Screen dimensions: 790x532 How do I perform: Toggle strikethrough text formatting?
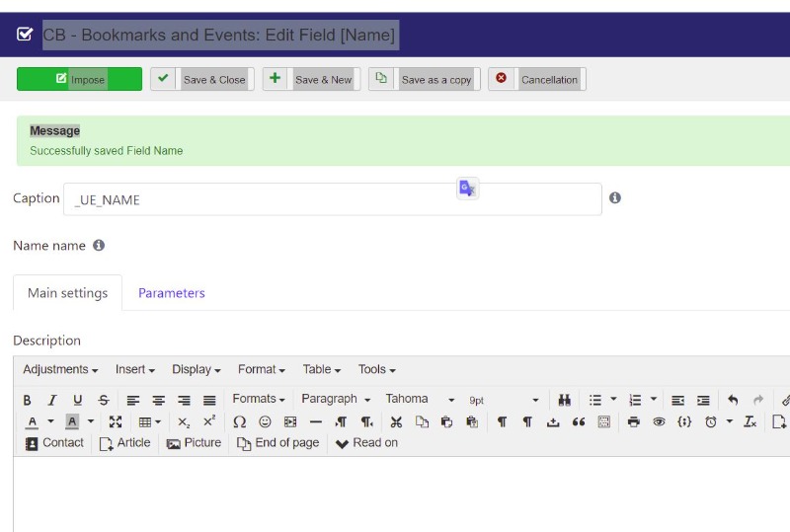pos(104,400)
